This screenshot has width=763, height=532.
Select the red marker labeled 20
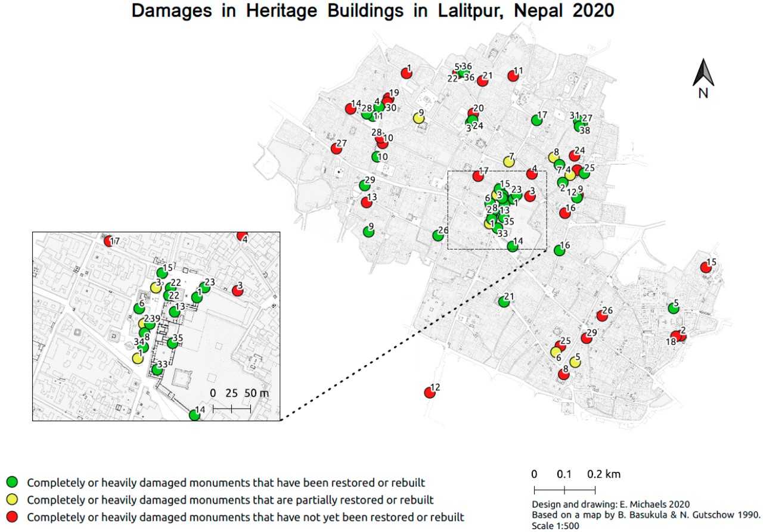(x=473, y=113)
